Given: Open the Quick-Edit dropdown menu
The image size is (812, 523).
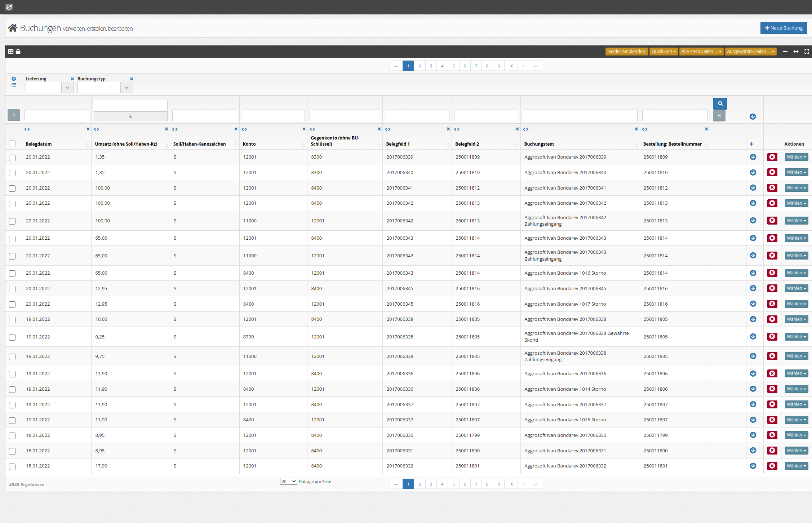Looking at the screenshot, I should (664, 52).
